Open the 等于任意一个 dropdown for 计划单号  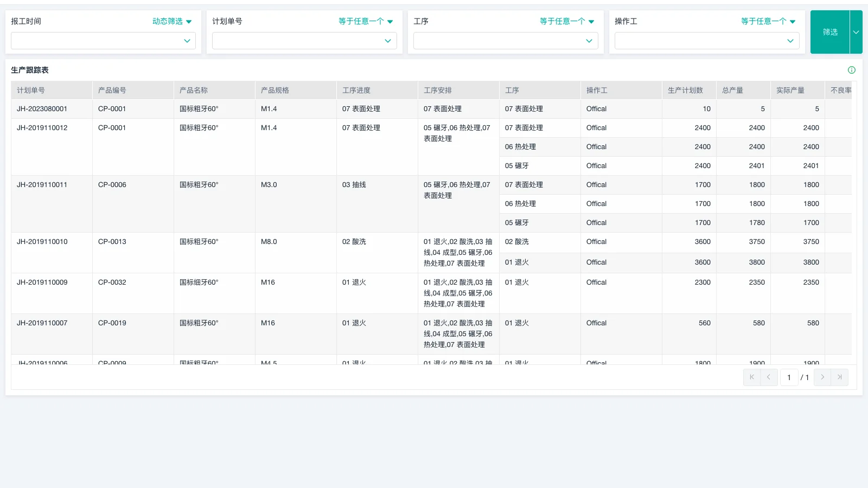pos(366,21)
